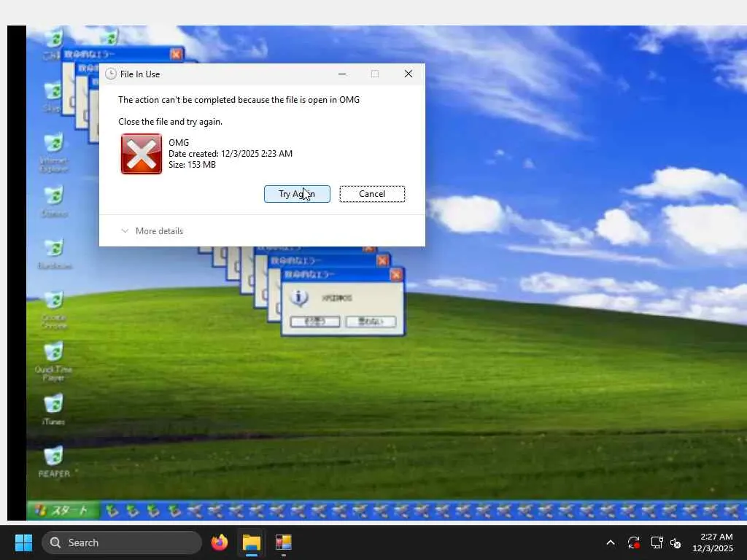Close the front XP error dialog with red X

pos(396,275)
